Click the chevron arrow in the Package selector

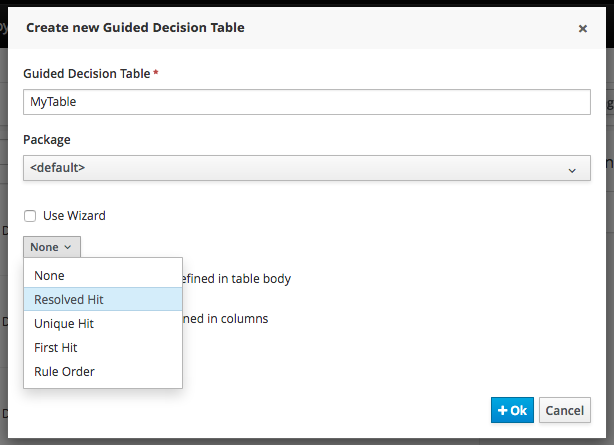[x=572, y=170]
